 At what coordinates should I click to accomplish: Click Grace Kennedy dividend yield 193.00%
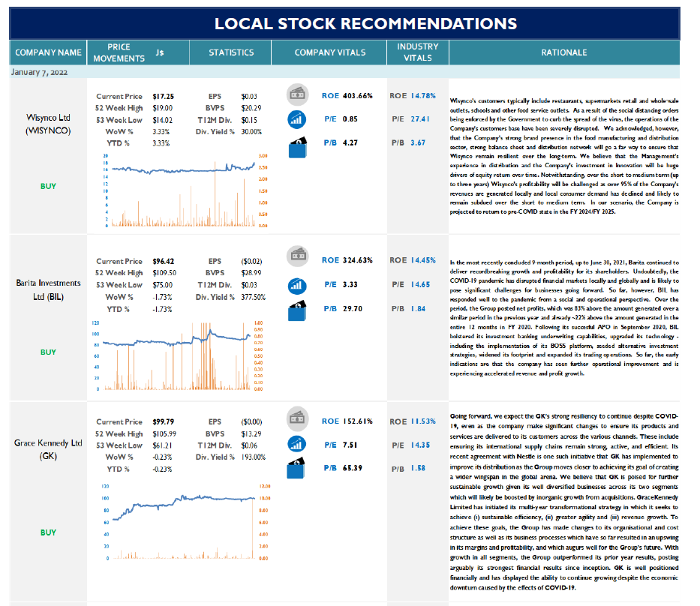coord(253,457)
